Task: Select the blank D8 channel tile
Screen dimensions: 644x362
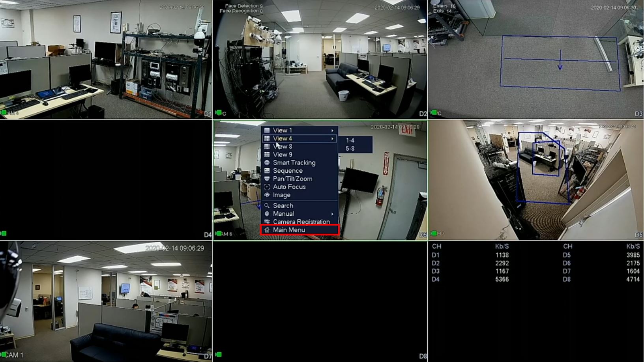Action: pos(320,302)
